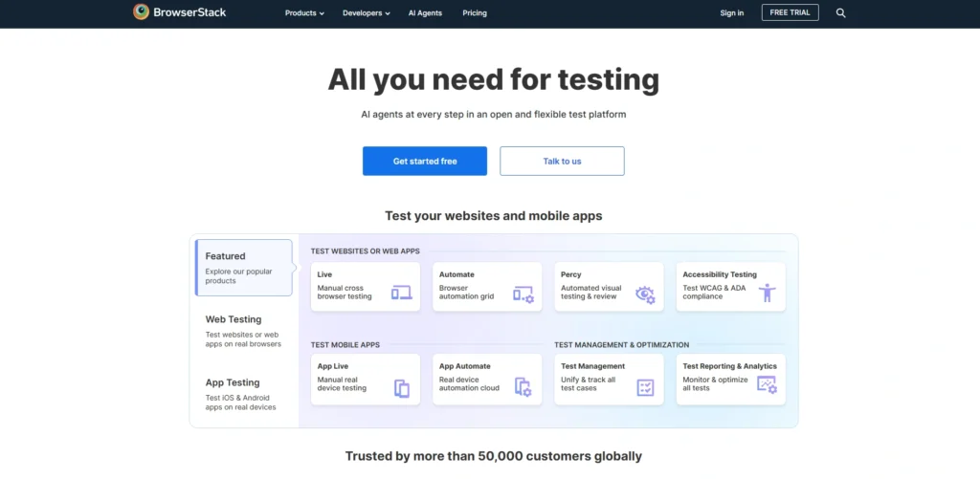
Task: Click the Sign in link
Action: (x=732, y=13)
